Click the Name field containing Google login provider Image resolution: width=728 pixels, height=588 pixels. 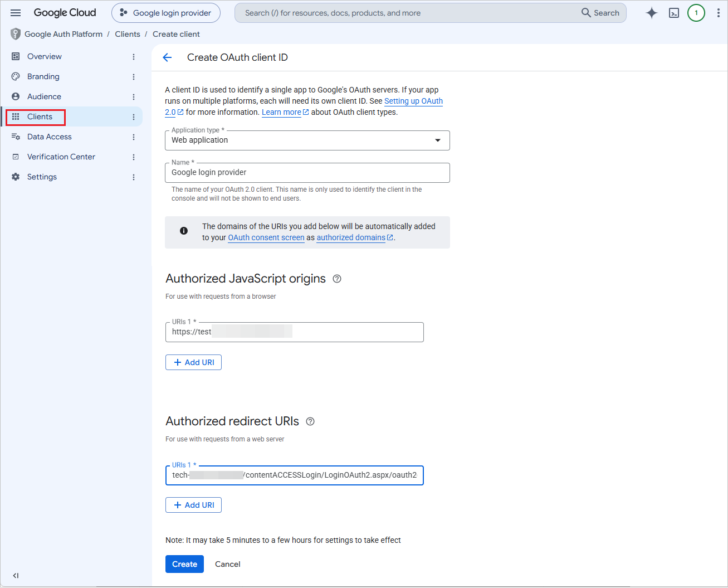[x=307, y=173]
